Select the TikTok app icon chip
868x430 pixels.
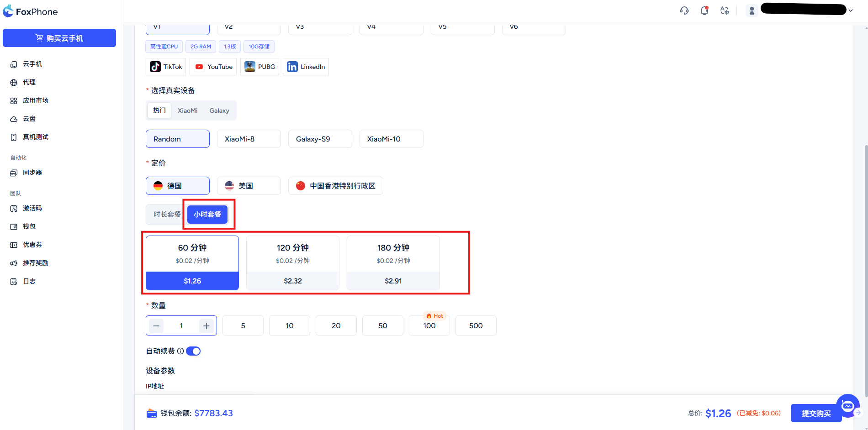pyautogui.click(x=166, y=67)
